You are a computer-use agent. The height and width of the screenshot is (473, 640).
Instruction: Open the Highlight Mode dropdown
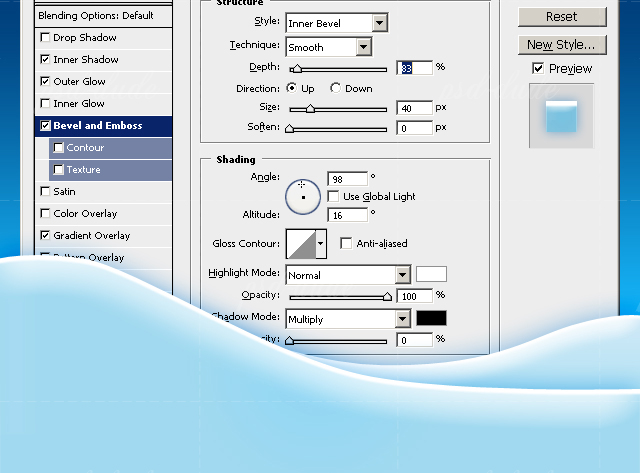point(348,275)
